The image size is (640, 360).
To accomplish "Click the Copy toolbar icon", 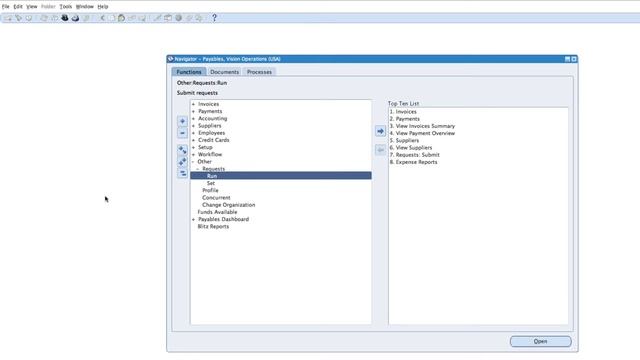I will tap(111, 18).
